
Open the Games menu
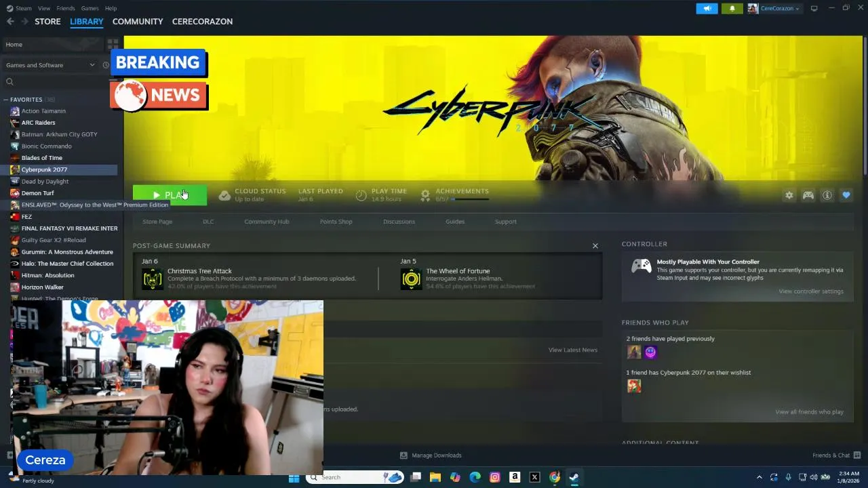90,8
